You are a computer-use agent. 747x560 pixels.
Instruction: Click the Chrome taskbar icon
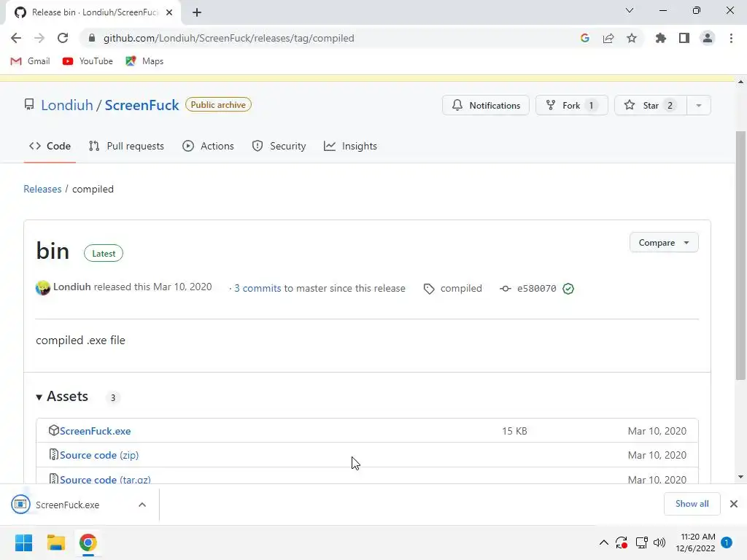(88, 542)
